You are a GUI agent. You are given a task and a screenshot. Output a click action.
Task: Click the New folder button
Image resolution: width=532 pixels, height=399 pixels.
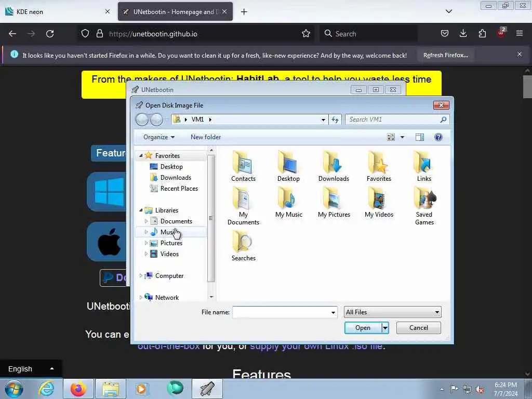(206, 137)
